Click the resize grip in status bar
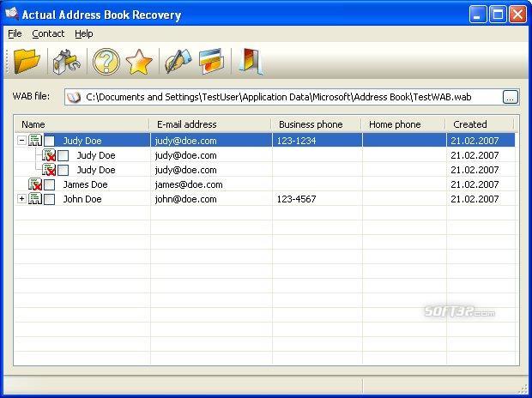This screenshot has width=532, height=398. [523, 389]
